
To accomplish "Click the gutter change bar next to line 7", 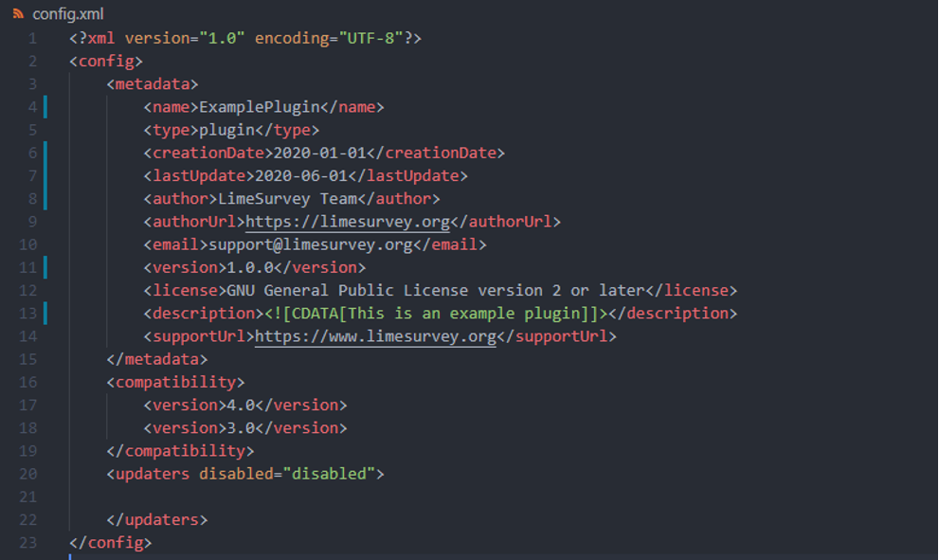I will [x=45, y=175].
